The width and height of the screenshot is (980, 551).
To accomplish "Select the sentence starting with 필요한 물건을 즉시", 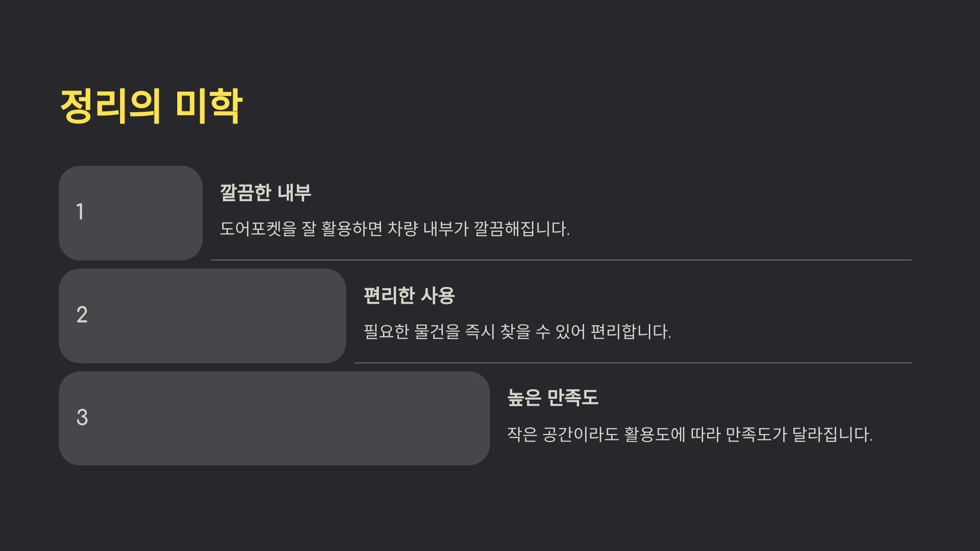I will point(517,331).
